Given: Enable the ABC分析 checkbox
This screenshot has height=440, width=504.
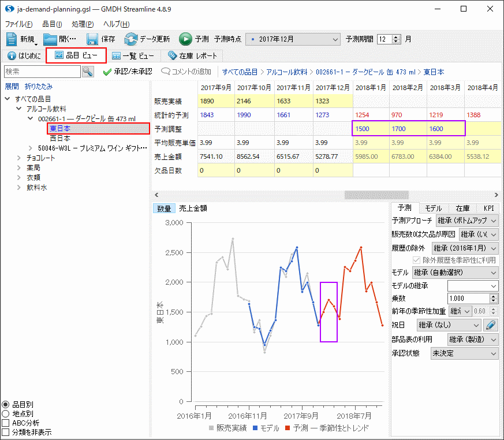Looking at the screenshot, I should click(6, 423).
